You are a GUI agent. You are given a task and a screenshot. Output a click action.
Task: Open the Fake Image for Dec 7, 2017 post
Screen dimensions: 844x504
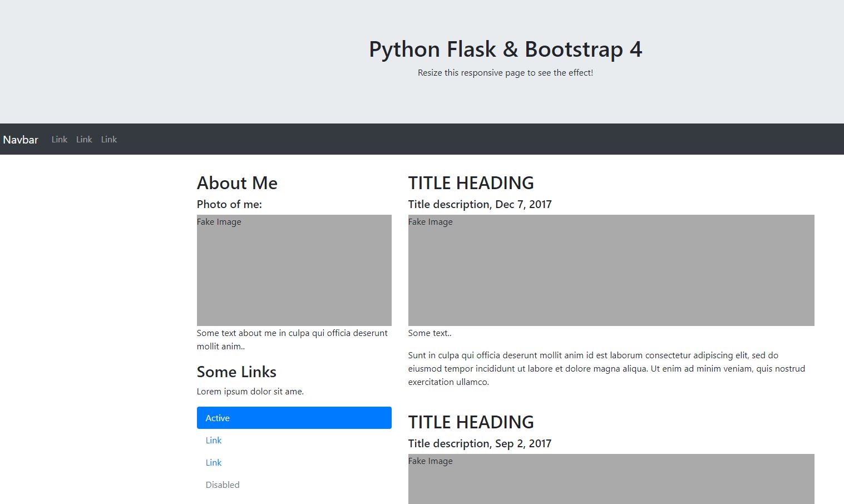click(611, 270)
